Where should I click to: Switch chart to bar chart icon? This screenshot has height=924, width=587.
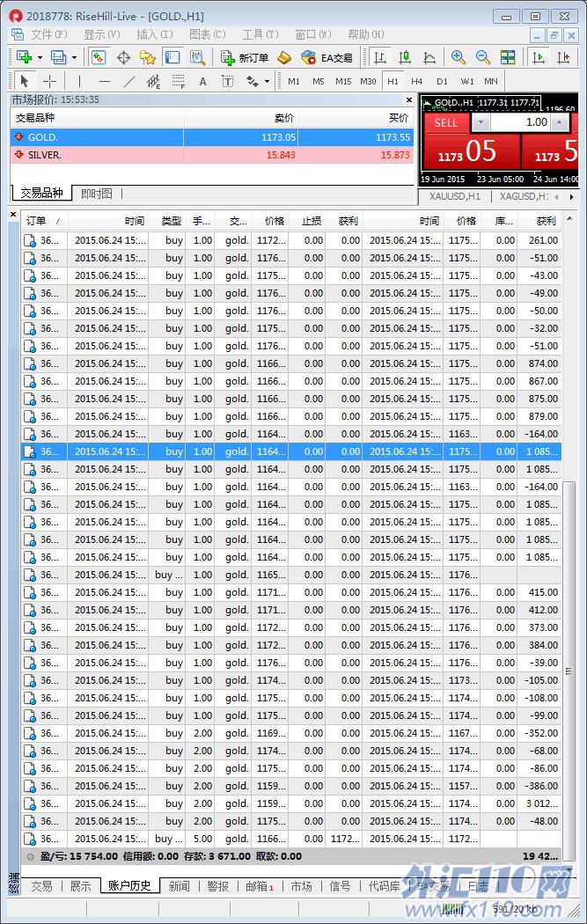[380, 57]
